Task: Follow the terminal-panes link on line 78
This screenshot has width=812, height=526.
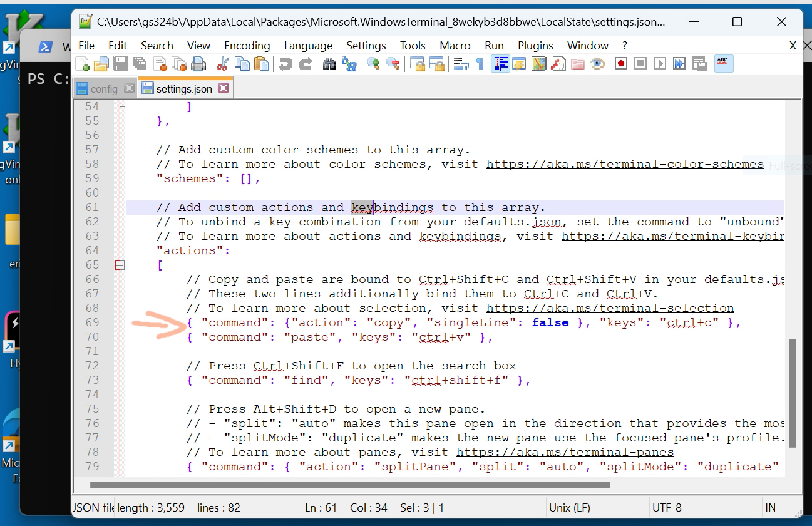Action: [x=565, y=452]
